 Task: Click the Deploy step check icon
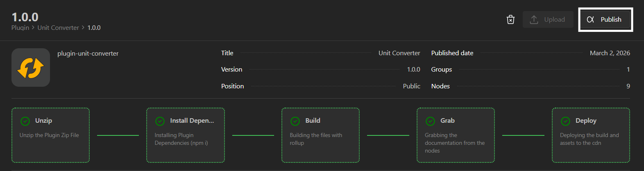coord(565,121)
